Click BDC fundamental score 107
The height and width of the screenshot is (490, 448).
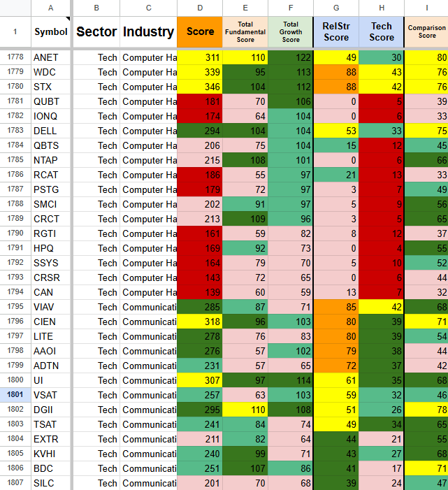pyautogui.click(x=245, y=469)
